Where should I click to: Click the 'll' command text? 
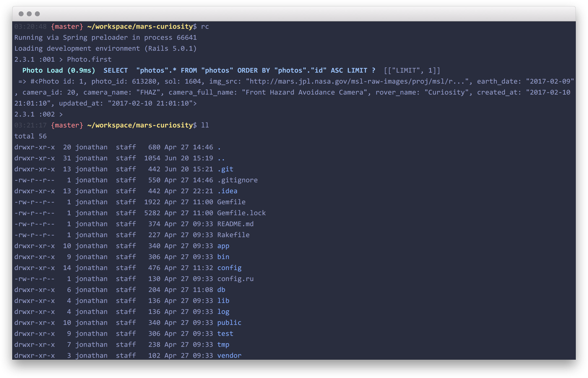[205, 125]
